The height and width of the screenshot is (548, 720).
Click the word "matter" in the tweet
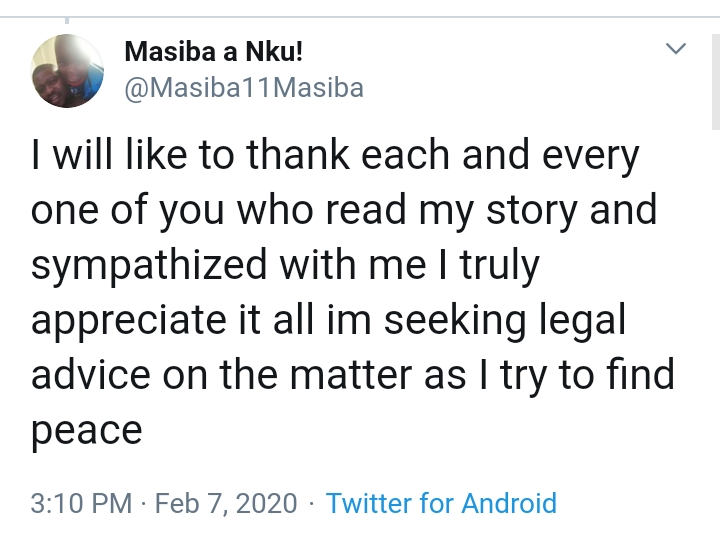380,375
